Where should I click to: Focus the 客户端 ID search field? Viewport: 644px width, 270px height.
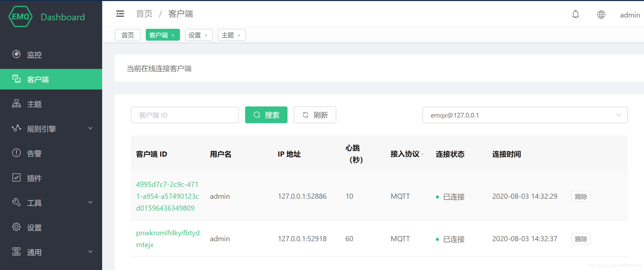[x=185, y=115]
